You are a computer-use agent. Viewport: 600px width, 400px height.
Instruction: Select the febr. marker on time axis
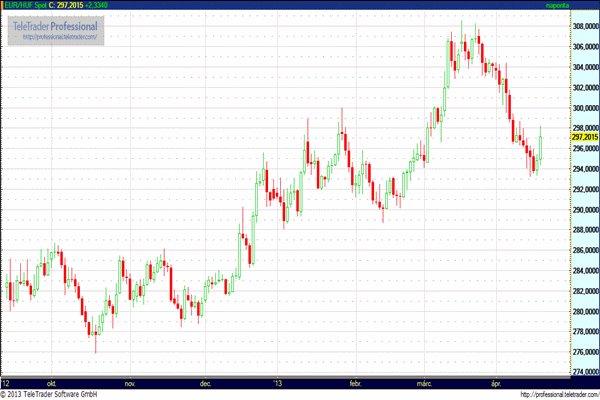(357, 383)
